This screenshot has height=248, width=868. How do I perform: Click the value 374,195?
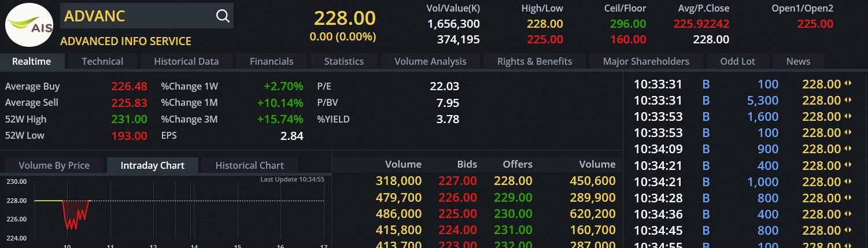pyautogui.click(x=459, y=39)
